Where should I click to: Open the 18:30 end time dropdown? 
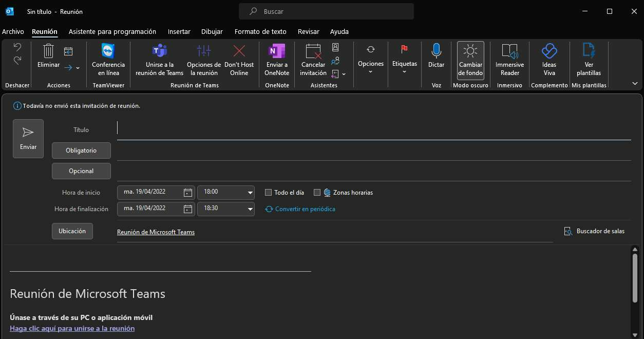click(250, 209)
